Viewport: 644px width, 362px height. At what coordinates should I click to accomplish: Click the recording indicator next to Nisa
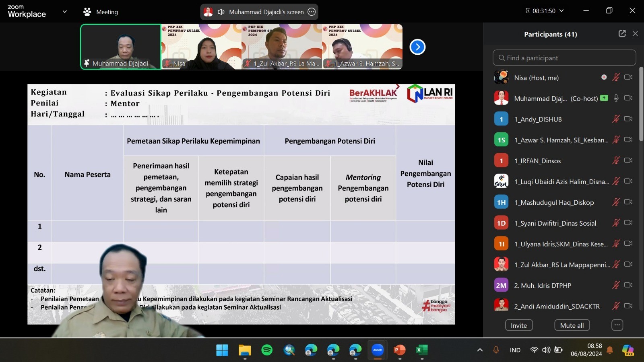coord(604,77)
